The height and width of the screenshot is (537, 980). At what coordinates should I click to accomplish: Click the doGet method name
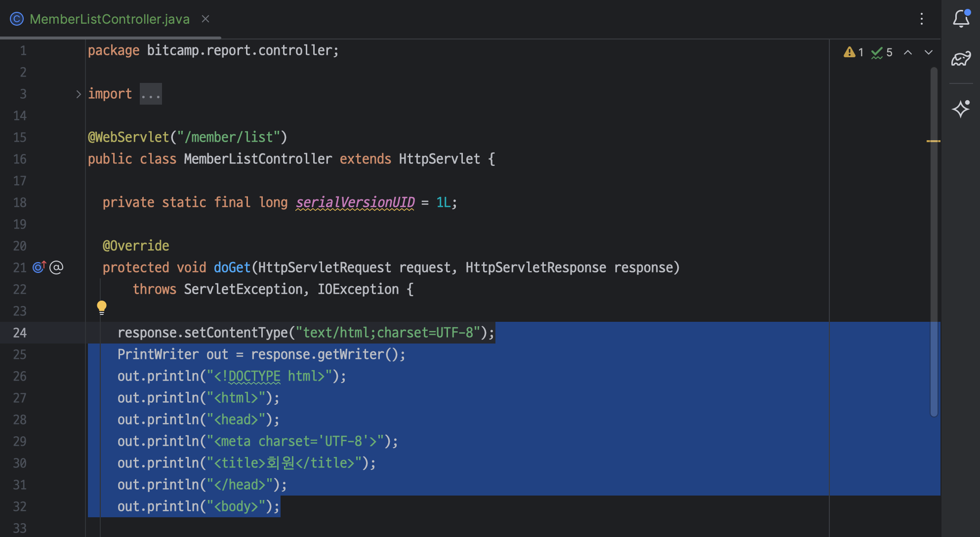pos(232,268)
